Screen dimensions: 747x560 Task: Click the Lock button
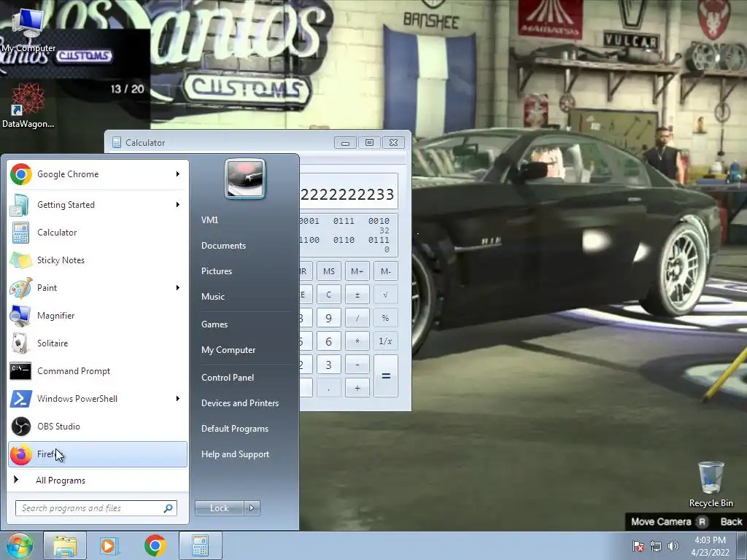click(x=220, y=508)
